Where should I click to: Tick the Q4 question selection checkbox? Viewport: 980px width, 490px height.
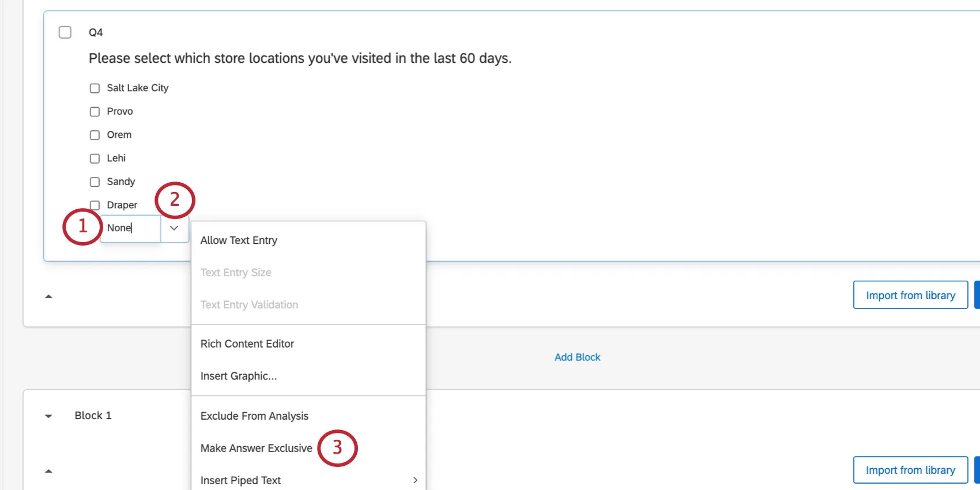pos(65,32)
